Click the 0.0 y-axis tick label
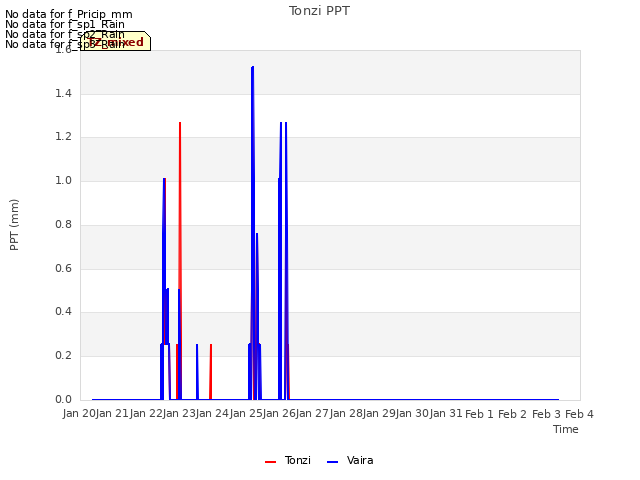 tap(63, 399)
